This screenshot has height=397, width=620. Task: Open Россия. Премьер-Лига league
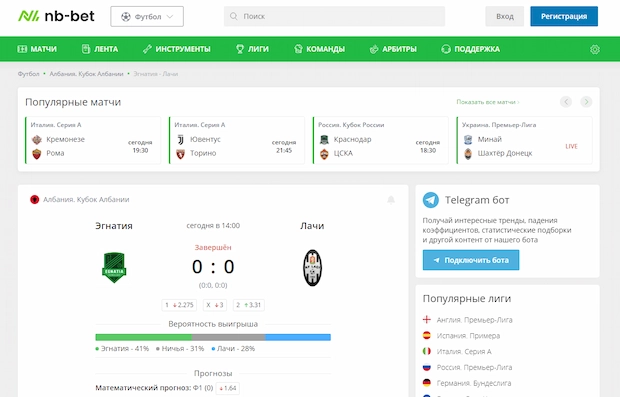(x=474, y=367)
